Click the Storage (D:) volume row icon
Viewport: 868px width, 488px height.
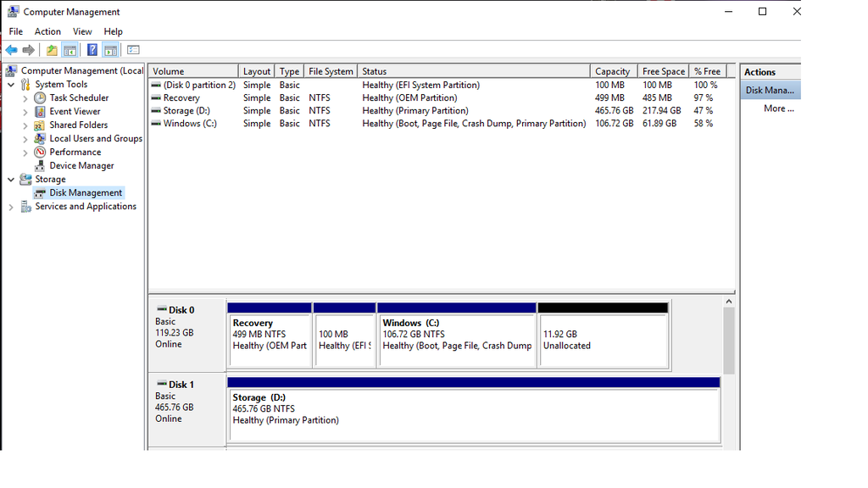(156, 111)
